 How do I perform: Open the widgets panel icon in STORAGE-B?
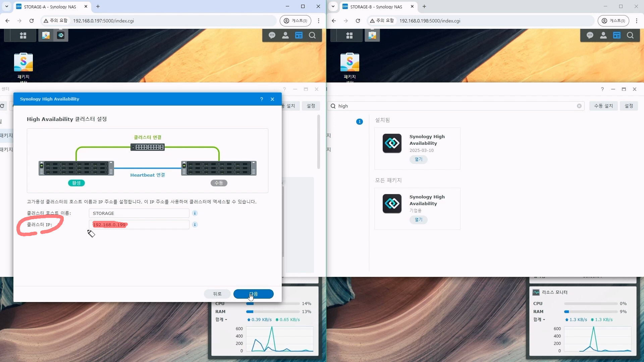tap(617, 35)
